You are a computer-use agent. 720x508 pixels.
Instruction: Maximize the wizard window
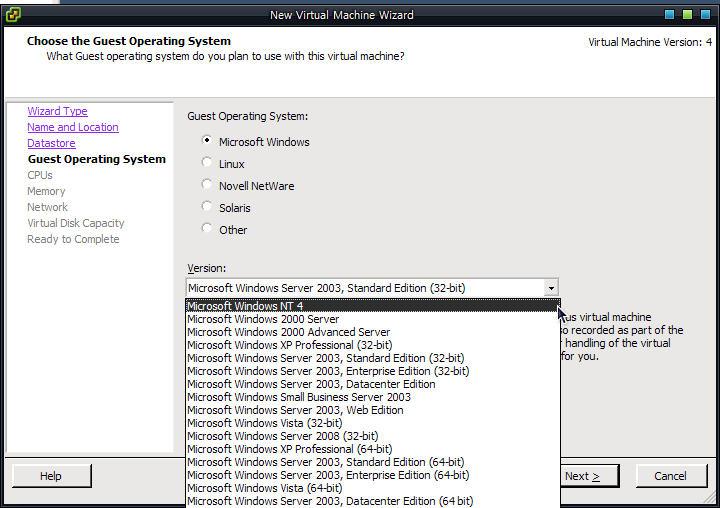pos(687,15)
